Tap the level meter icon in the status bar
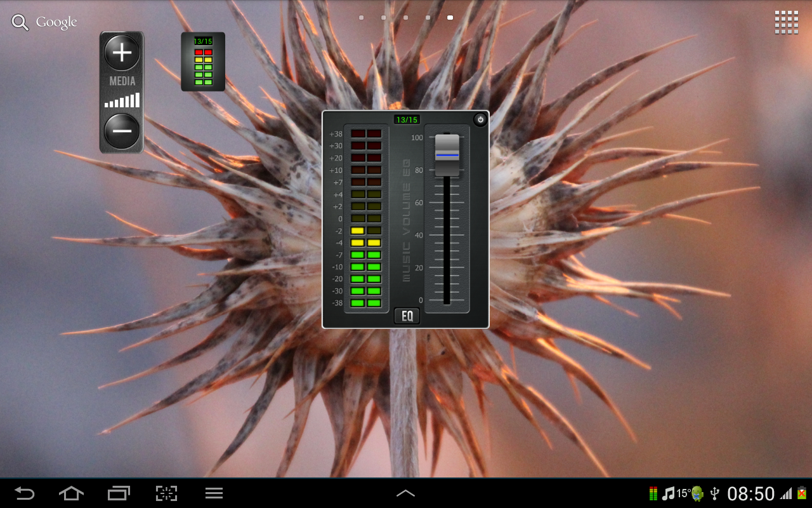This screenshot has width=812, height=508. [653, 493]
